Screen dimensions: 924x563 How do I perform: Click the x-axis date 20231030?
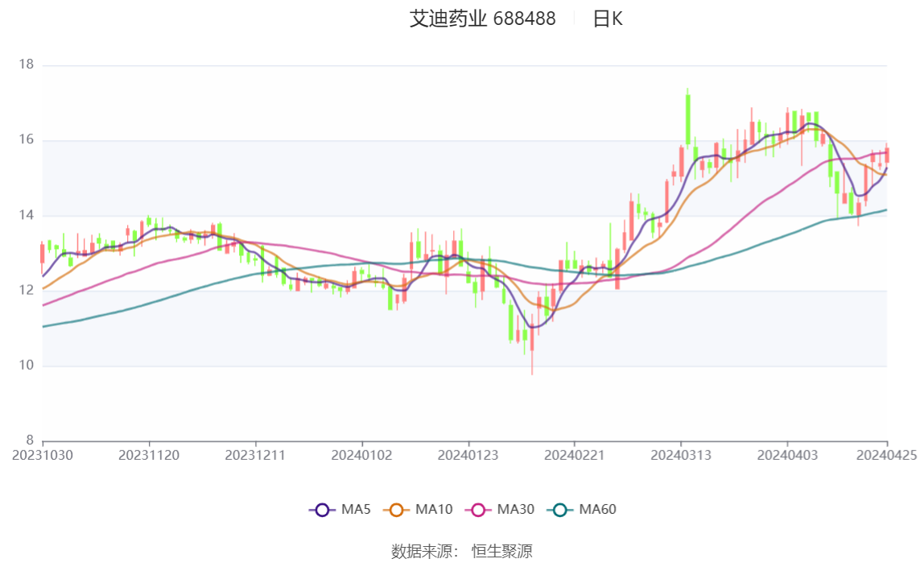click(43, 455)
